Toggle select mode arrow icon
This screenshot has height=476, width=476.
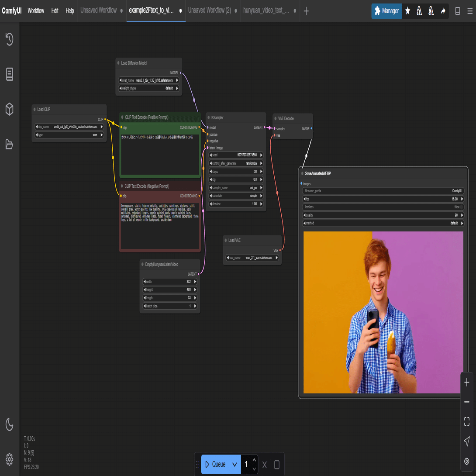pyautogui.click(x=466, y=441)
